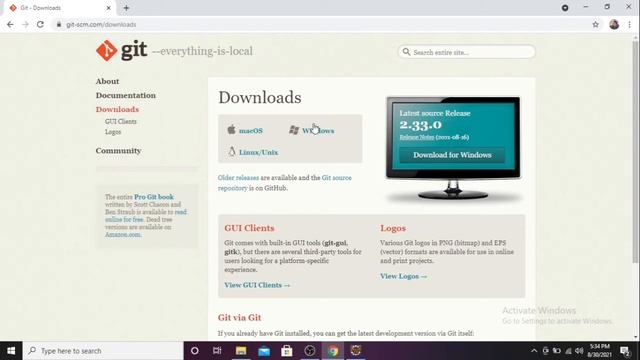Screen dimensions: 640x360
Task: Click the Windows flag icon
Action: click(x=294, y=130)
